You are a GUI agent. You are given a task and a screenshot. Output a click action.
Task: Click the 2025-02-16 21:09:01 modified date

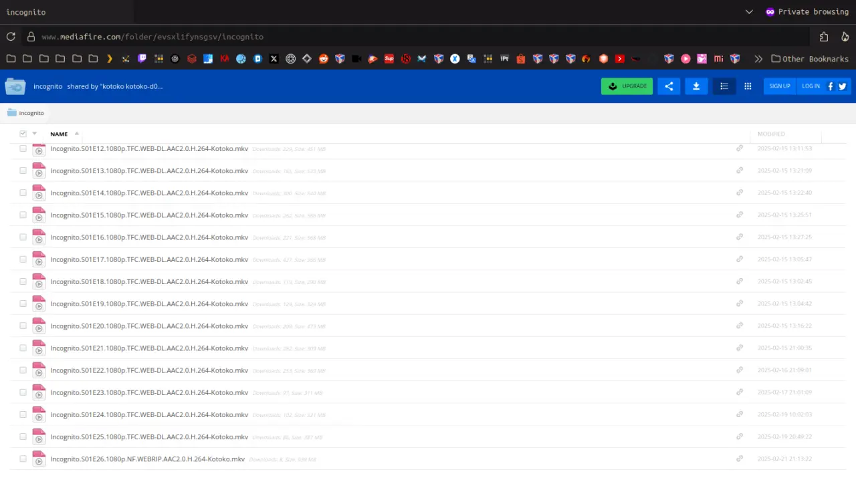[x=784, y=370]
